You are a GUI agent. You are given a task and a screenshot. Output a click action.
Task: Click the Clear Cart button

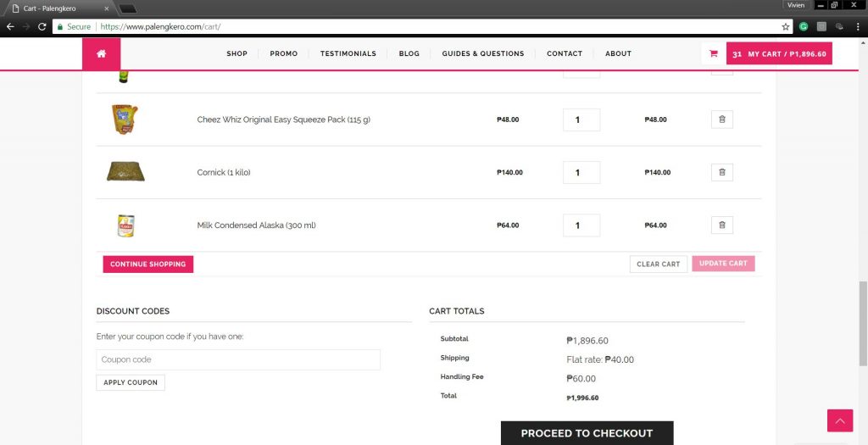tap(658, 264)
